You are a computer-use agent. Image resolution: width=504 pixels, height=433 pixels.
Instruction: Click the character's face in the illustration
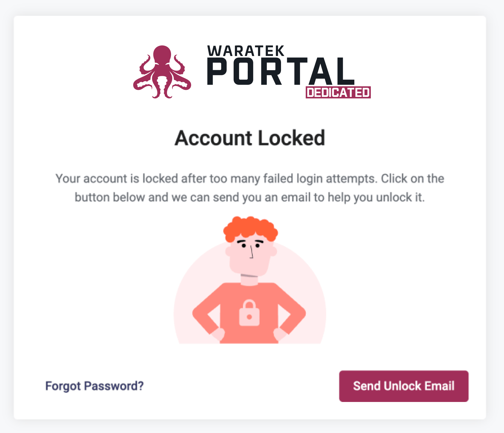pos(250,255)
